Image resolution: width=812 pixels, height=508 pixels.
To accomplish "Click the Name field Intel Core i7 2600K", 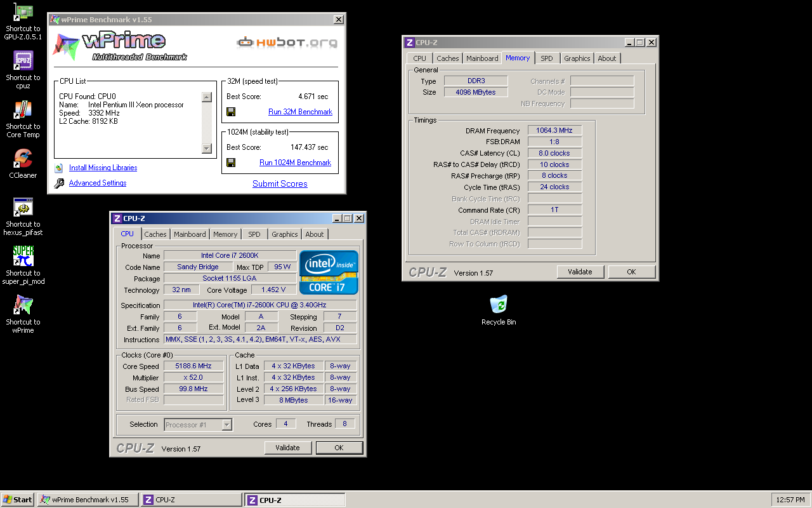I will tap(230, 255).
